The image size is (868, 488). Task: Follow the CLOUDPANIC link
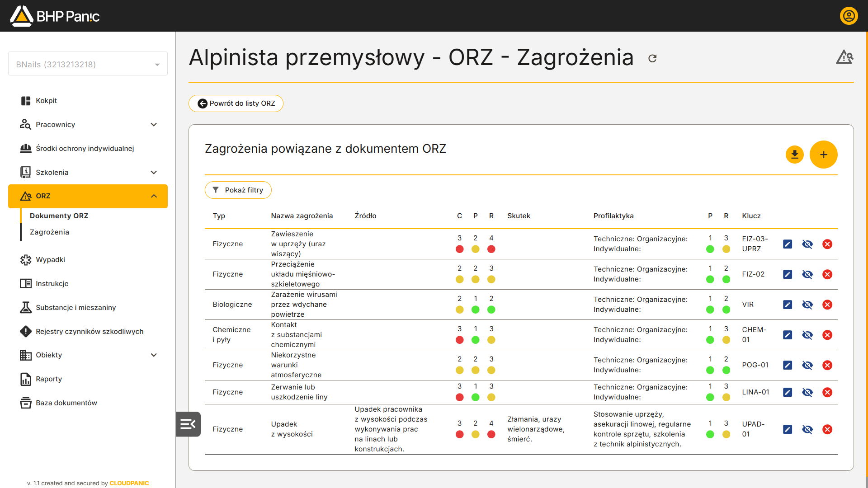point(129,483)
